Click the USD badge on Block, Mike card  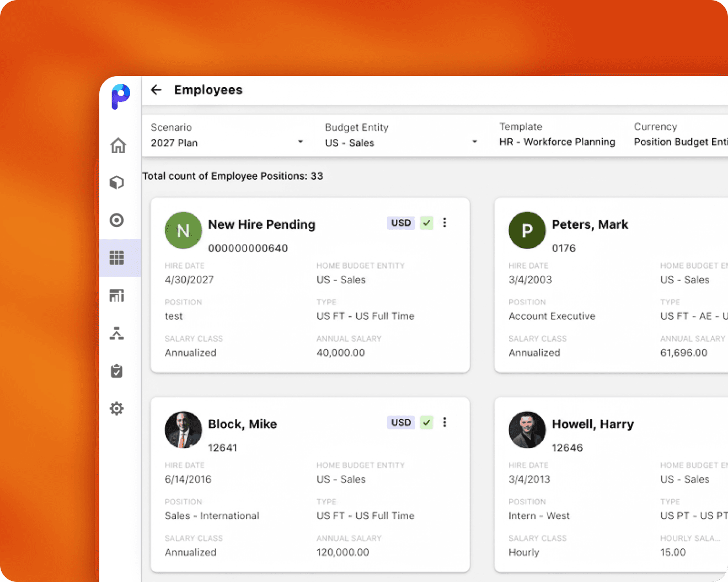point(401,422)
